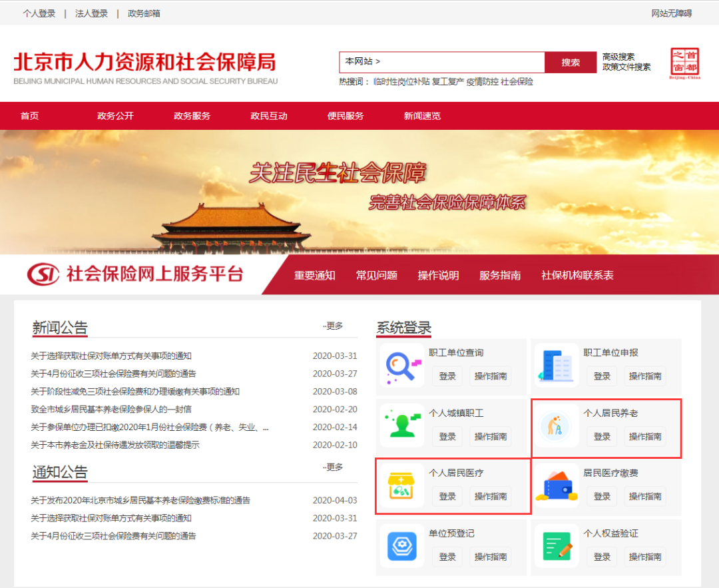Click the red 搜索 button
The width and height of the screenshot is (719, 588).
pos(571,63)
